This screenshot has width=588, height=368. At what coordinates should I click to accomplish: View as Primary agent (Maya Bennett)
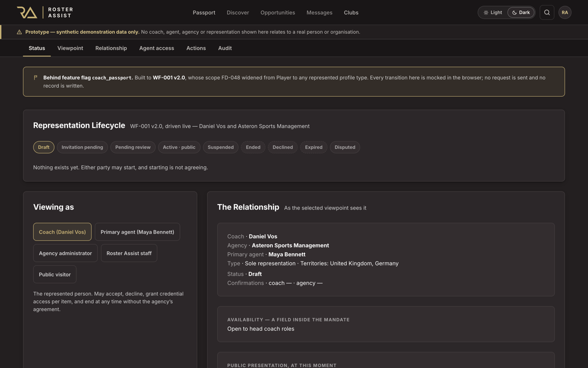click(x=137, y=232)
